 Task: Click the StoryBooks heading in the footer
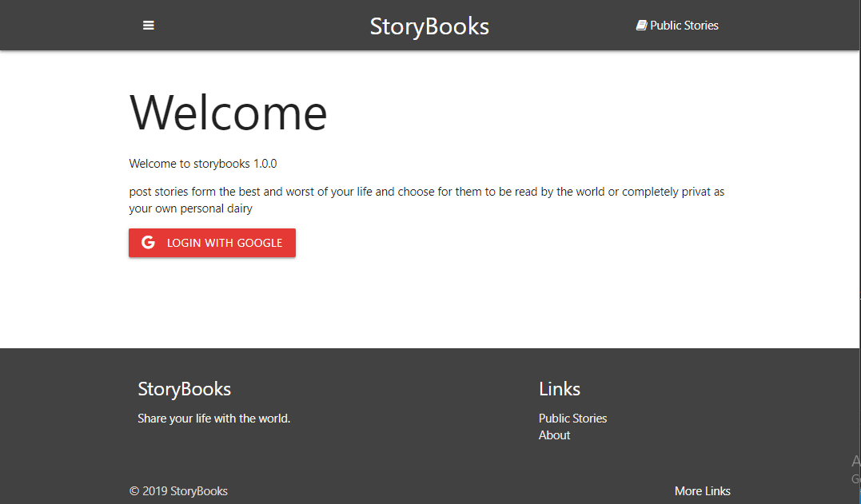[184, 389]
